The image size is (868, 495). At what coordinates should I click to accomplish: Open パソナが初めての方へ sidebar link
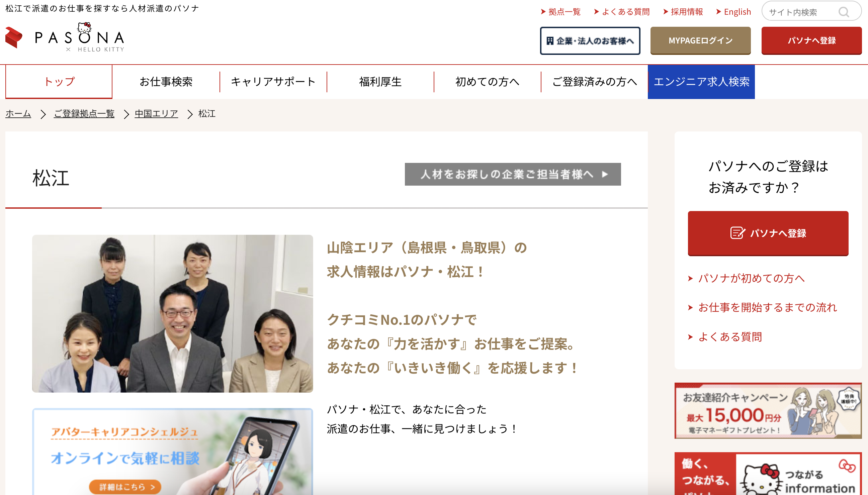(751, 278)
